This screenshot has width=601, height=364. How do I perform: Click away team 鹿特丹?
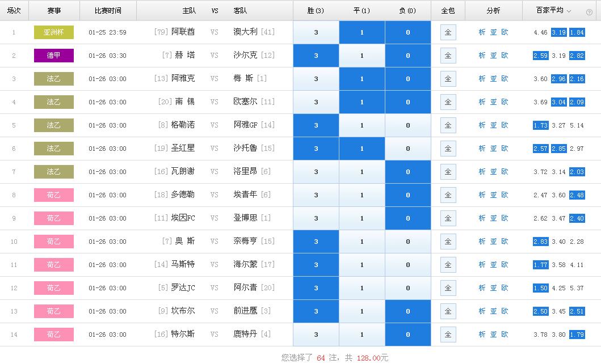pos(245,334)
